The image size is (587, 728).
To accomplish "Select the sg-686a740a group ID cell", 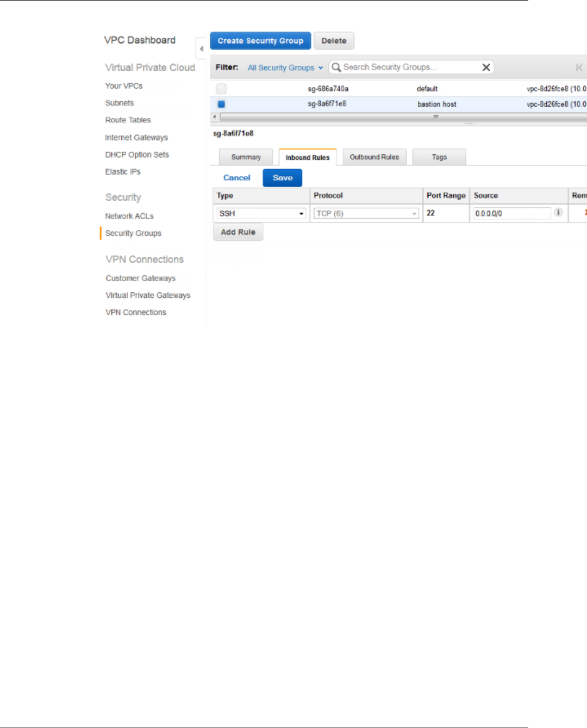I will pos(328,89).
